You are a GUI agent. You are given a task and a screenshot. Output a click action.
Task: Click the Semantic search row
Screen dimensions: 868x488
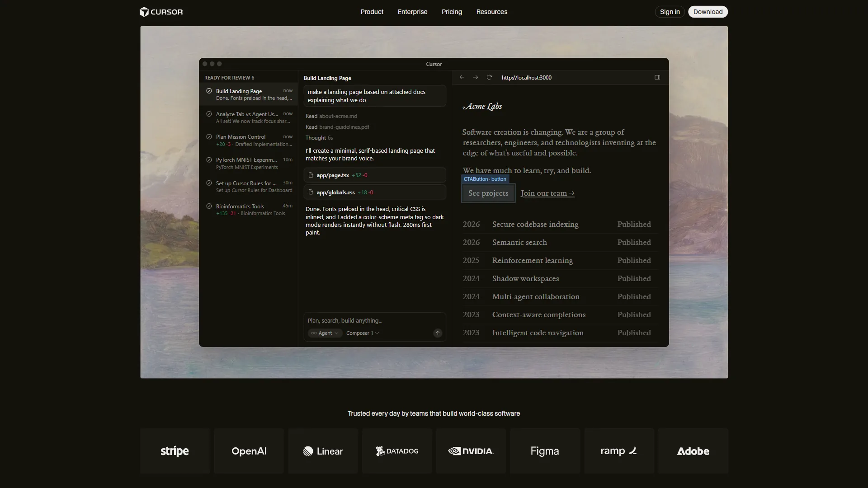pos(560,242)
